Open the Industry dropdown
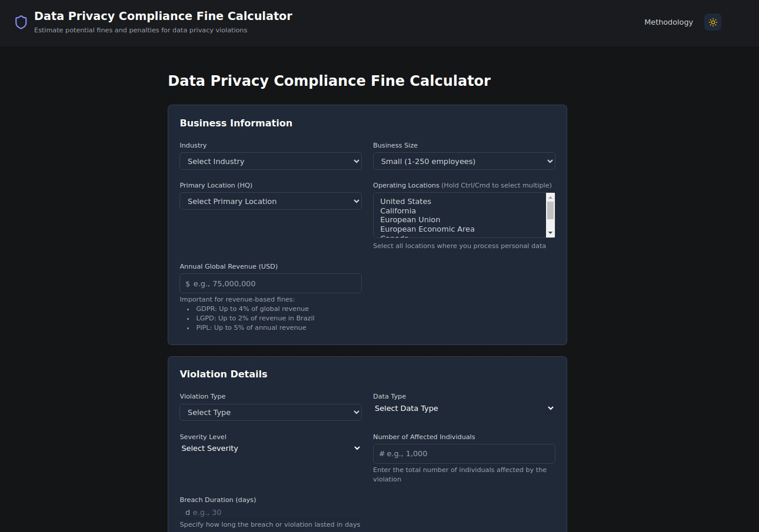This screenshot has width=759, height=532. [x=271, y=161]
